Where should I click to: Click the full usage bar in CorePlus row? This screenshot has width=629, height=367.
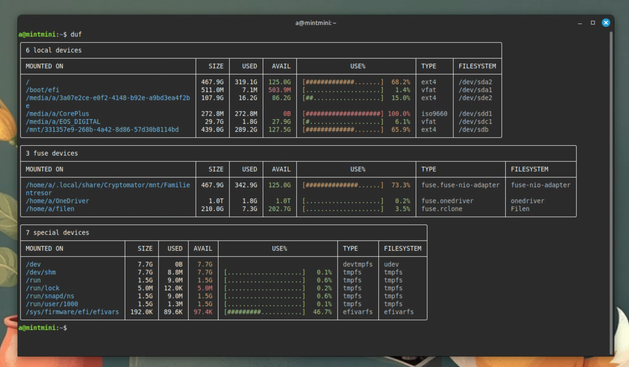(343, 114)
